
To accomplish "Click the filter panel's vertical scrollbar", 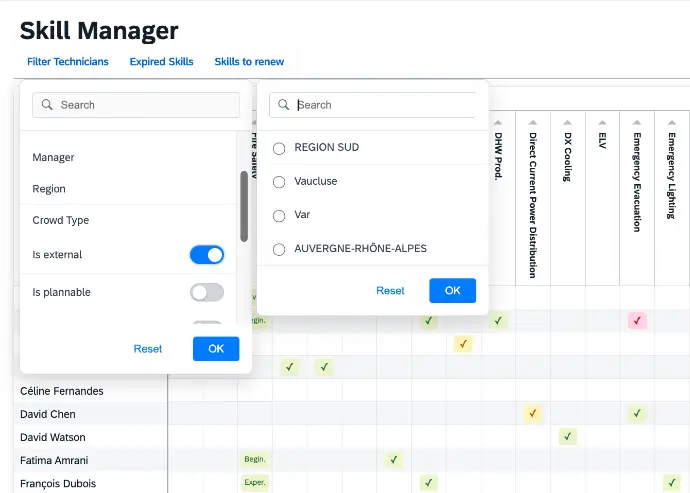I will [x=244, y=205].
